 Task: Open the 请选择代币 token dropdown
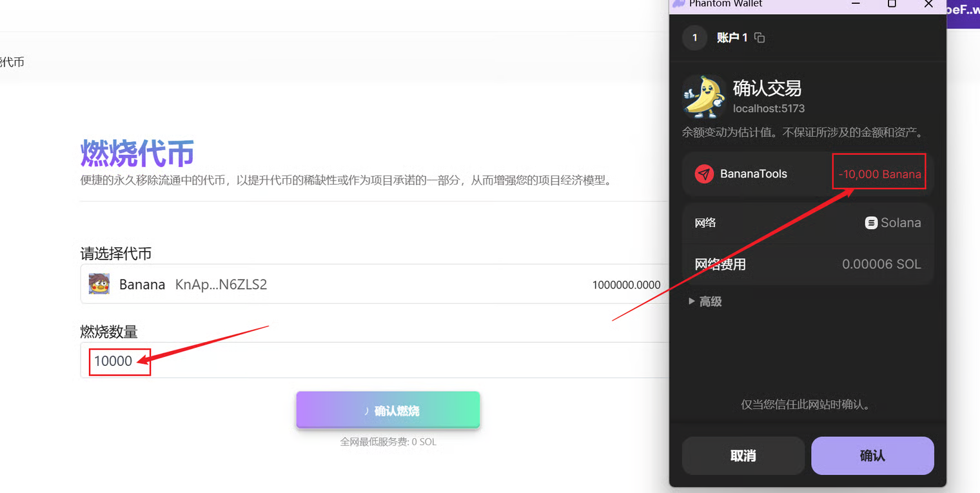[x=374, y=284]
